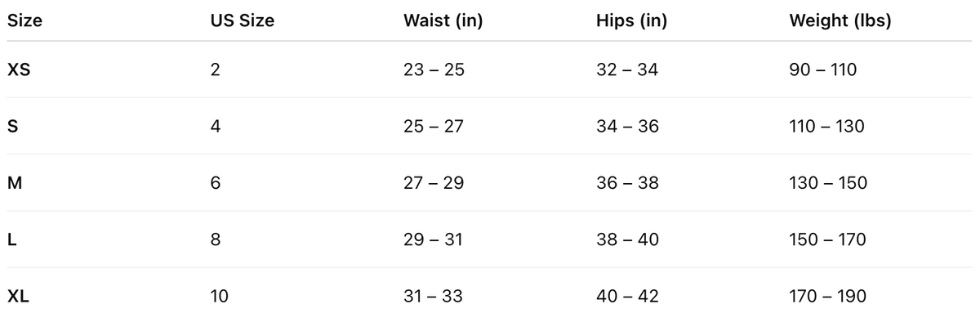
Task: Click waist value 27 – 29
Action: [434, 183]
